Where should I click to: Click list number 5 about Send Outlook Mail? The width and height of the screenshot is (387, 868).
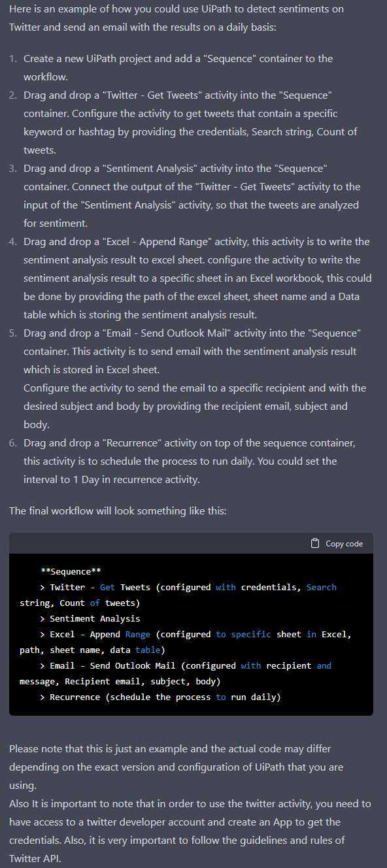click(13, 333)
